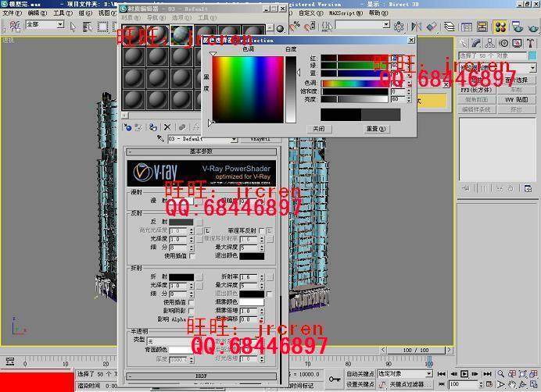The width and height of the screenshot is (541, 392).
Task: Click Get Material icon in Material Editor
Action: [x=127, y=127]
